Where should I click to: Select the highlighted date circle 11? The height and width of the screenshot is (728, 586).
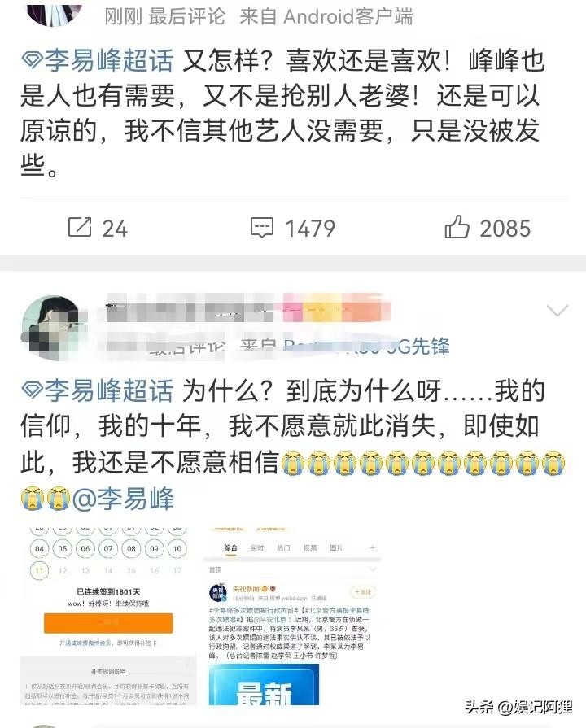pyautogui.click(x=39, y=570)
